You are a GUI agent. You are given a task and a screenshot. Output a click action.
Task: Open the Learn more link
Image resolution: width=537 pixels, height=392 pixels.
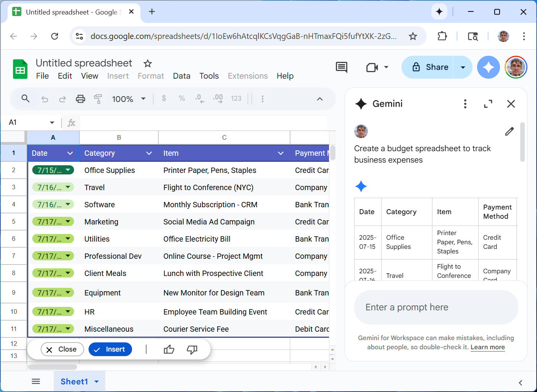click(488, 347)
